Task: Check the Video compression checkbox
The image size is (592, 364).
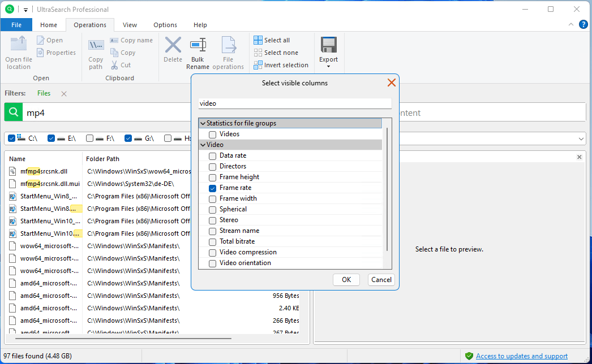Action: [212, 252]
